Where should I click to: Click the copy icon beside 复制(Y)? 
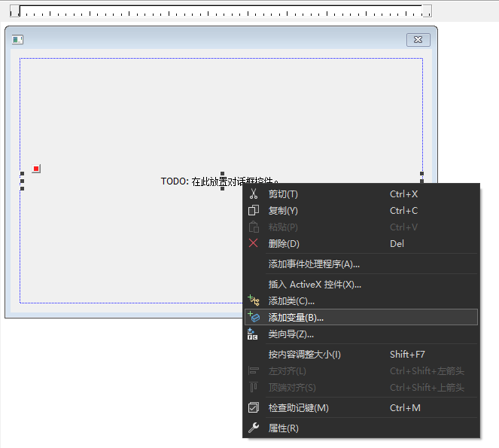coord(254,211)
